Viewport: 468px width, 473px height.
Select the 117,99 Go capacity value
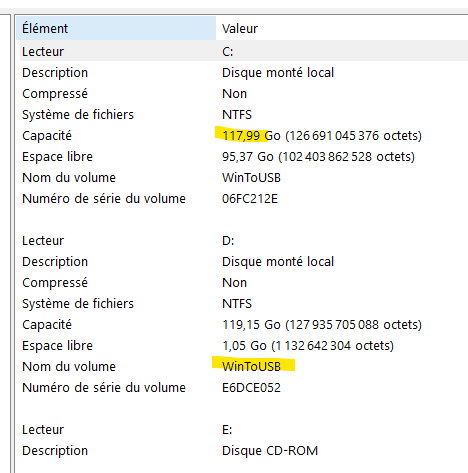tap(322, 136)
